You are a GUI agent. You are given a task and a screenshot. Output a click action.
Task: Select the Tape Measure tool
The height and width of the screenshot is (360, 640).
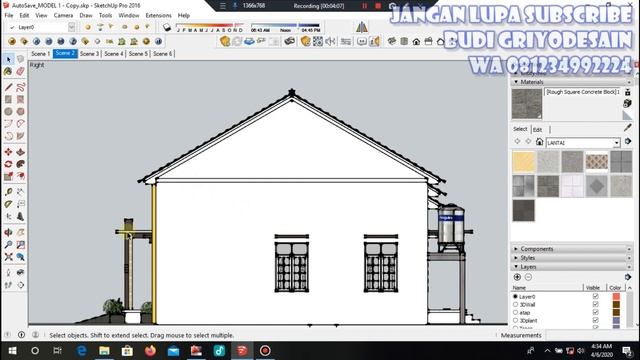coord(9,192)
